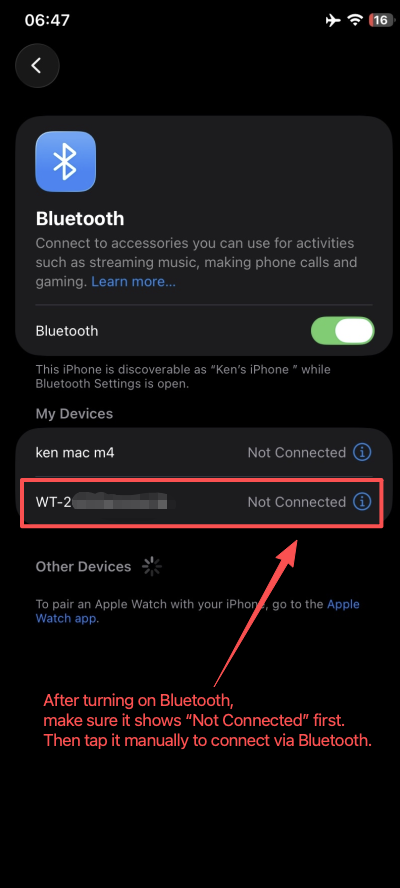The image size is (400, 888).
Task: Tap the My Devices section header
Action: click(74, 413)
